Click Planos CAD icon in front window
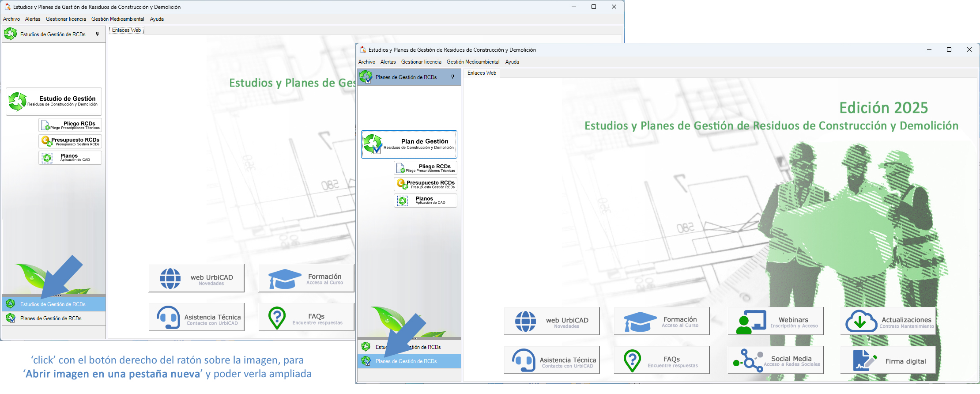The width and height of the screenshot is (980, 394). (x=402, y=201)
